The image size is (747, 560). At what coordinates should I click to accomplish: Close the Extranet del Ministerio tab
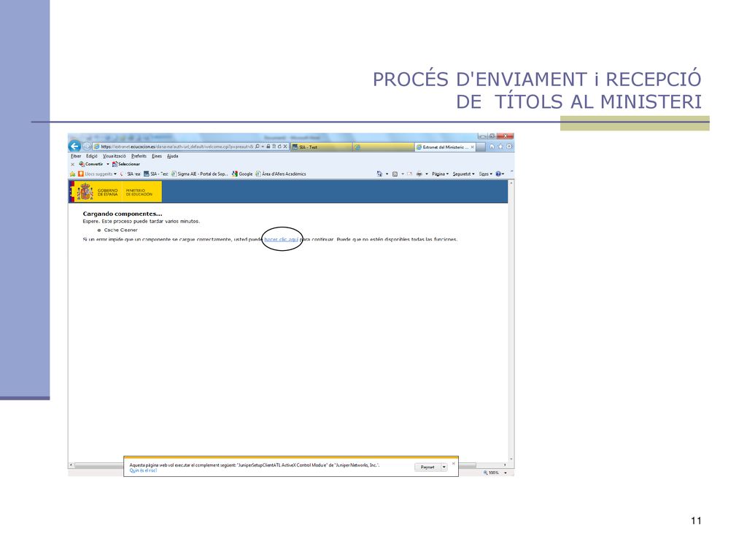pyautogui.click(x=472, y=147)
